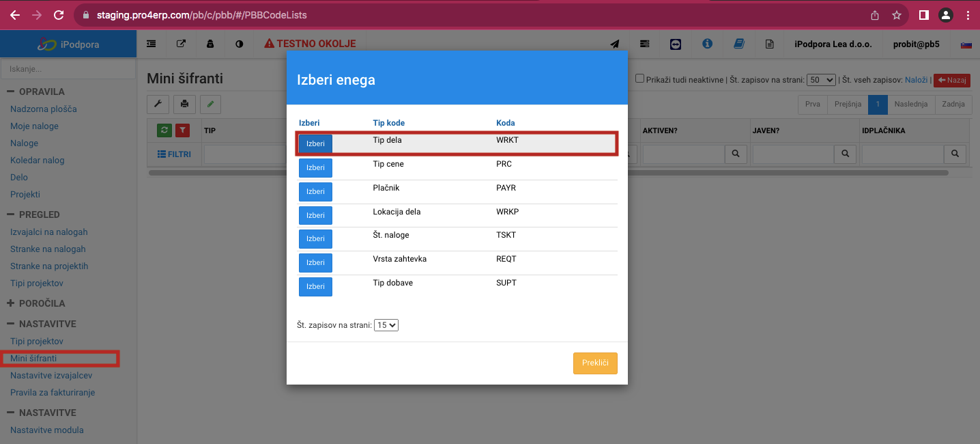Click the browser share icon
980x444 pixels.
click(x=875, y=14)
